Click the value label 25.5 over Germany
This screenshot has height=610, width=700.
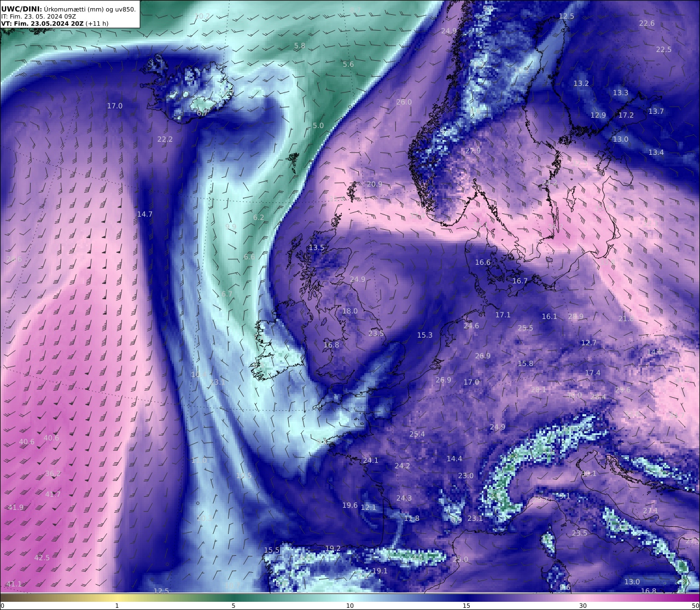click(x=525, y=328)
